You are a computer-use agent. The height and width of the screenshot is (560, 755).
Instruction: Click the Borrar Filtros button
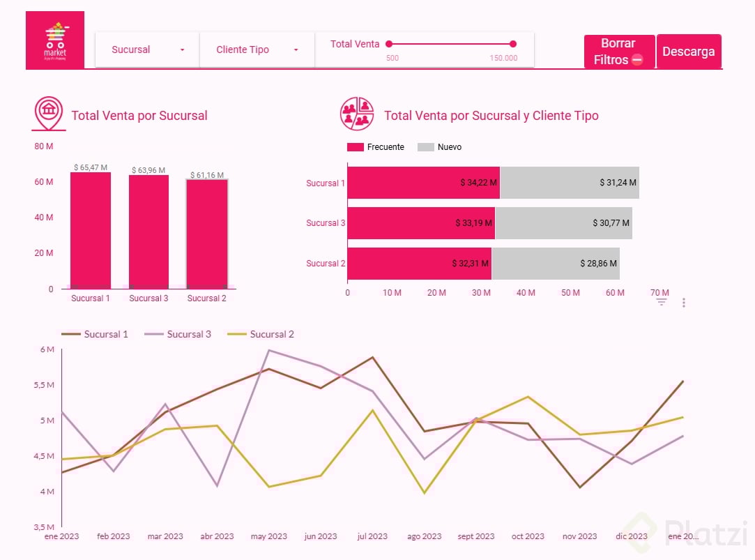coord(619,52)
